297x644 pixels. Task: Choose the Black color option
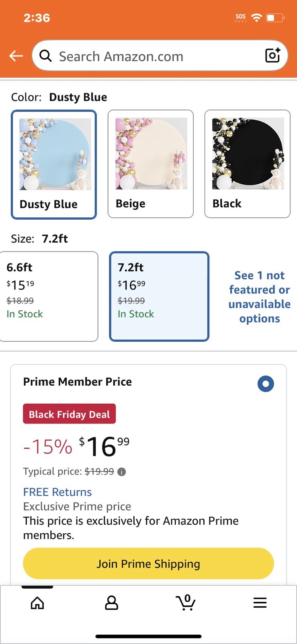coord(248,164)
